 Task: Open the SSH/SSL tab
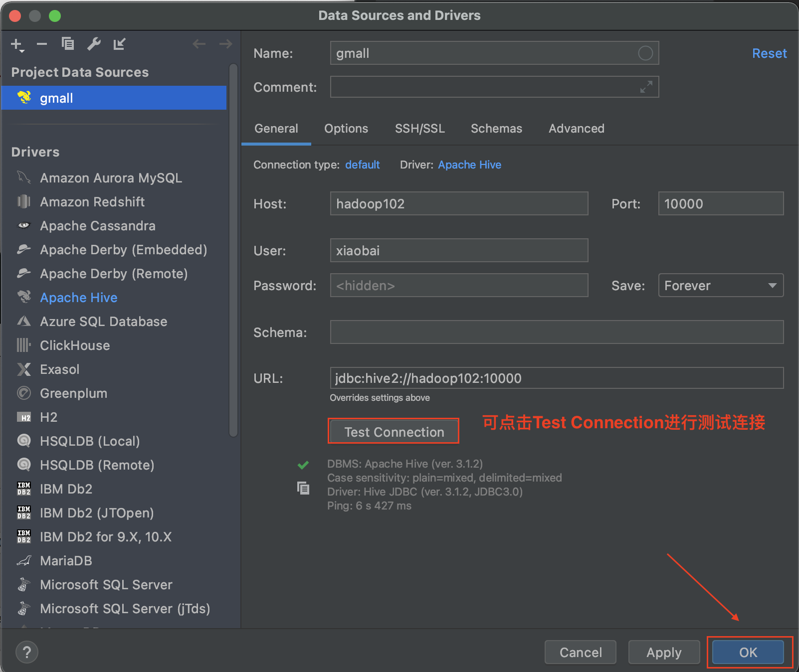point(420,129)
